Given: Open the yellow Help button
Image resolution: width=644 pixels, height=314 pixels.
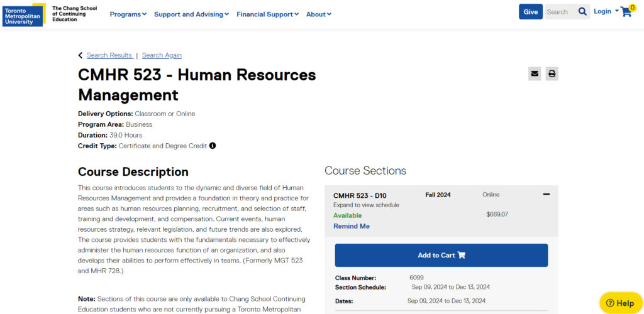Looking at the screenshot, I should pyautogui.click(x=621, y=303).
